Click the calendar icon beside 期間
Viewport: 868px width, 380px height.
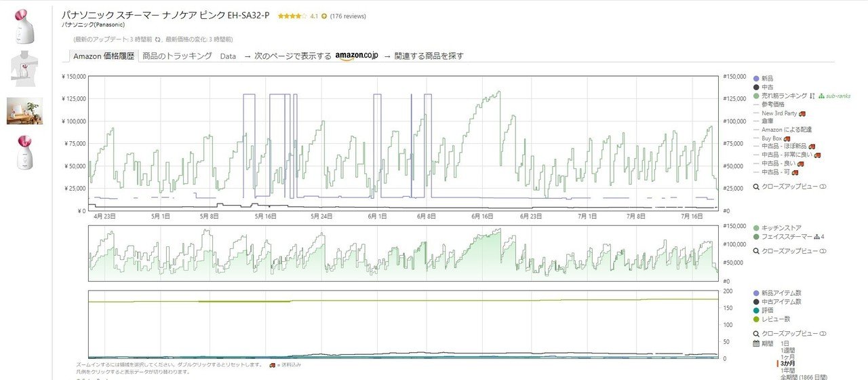click(757, 343)
